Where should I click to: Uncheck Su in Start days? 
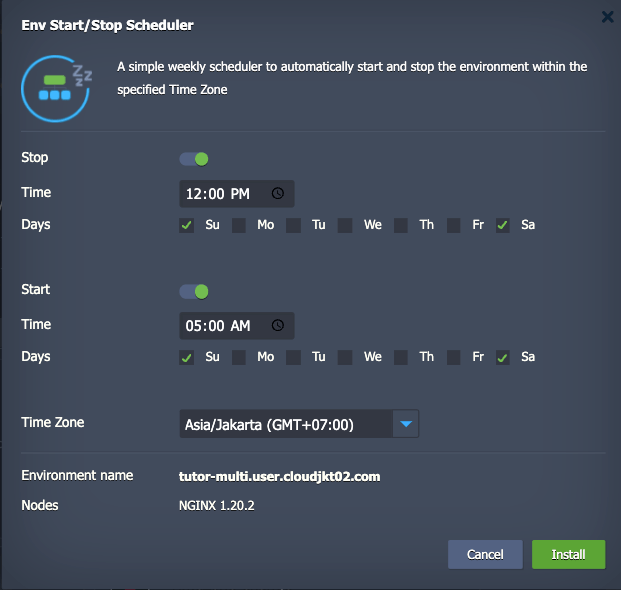pos(186,358)
